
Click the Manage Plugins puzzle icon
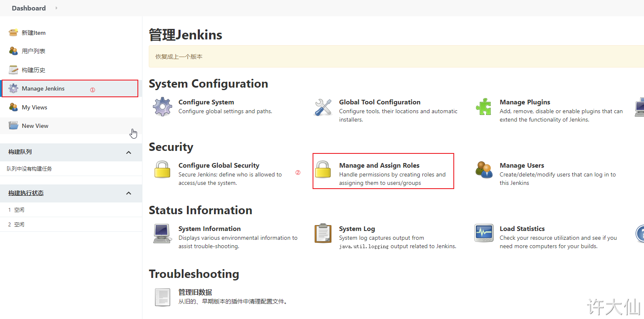[484, 107]
